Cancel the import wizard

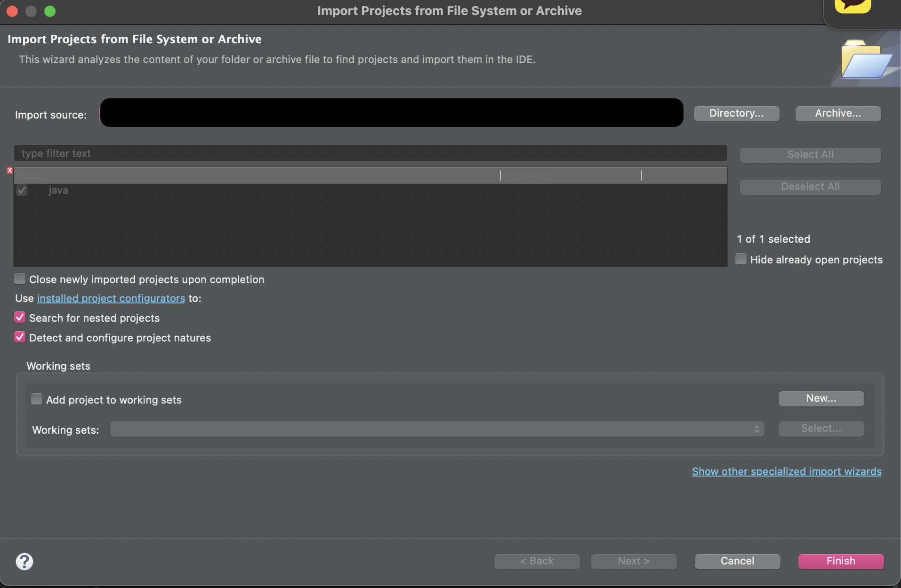click(737, 561)
